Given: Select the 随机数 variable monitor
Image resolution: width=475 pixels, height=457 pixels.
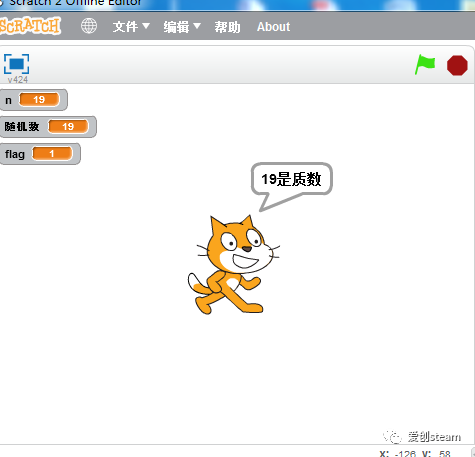Looking at the screenshot, I should tap(48, 127).
